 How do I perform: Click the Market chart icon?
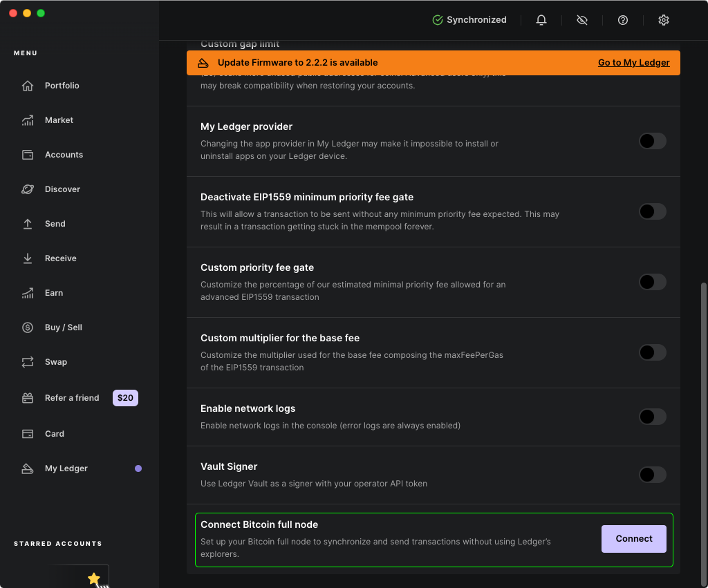(x=28, y=120)
